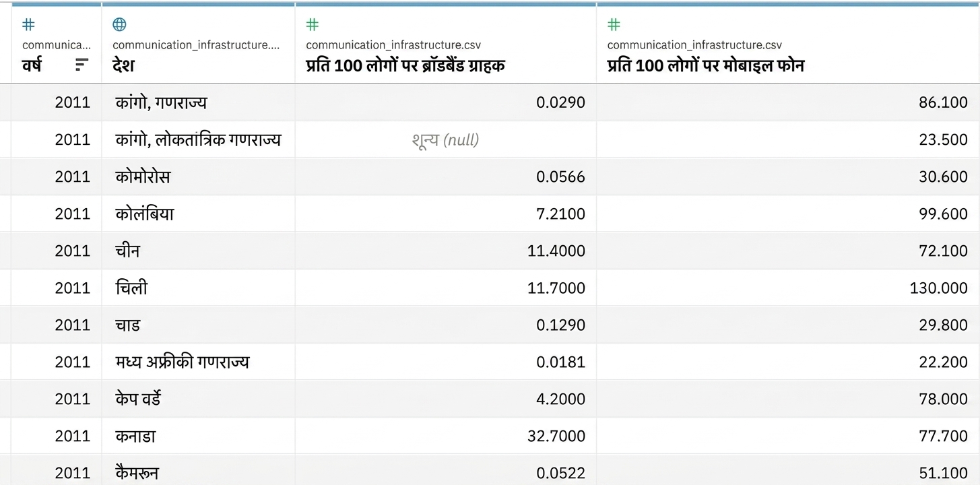980x485 pixels.
Task: Select the प्रति 100 लोगों पर मोबाइल फोन header
Action: pyautogui.click(x=787, y=44)
